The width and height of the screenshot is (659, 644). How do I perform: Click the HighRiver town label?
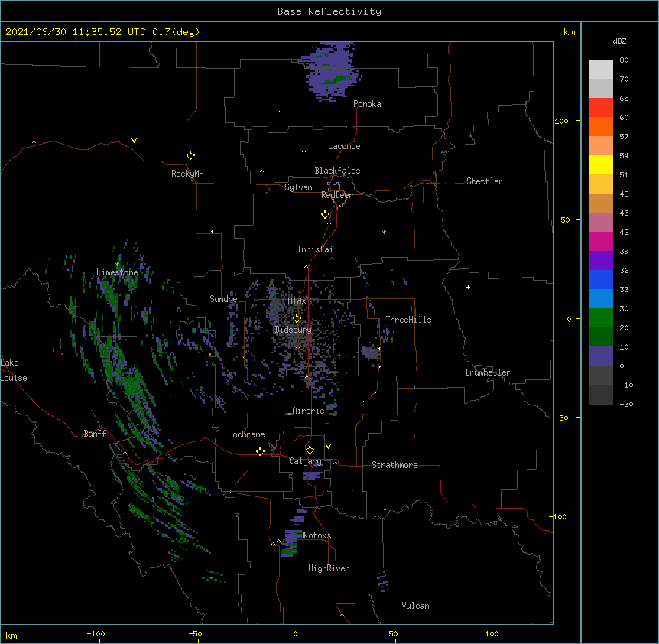(x=329, y=568)
